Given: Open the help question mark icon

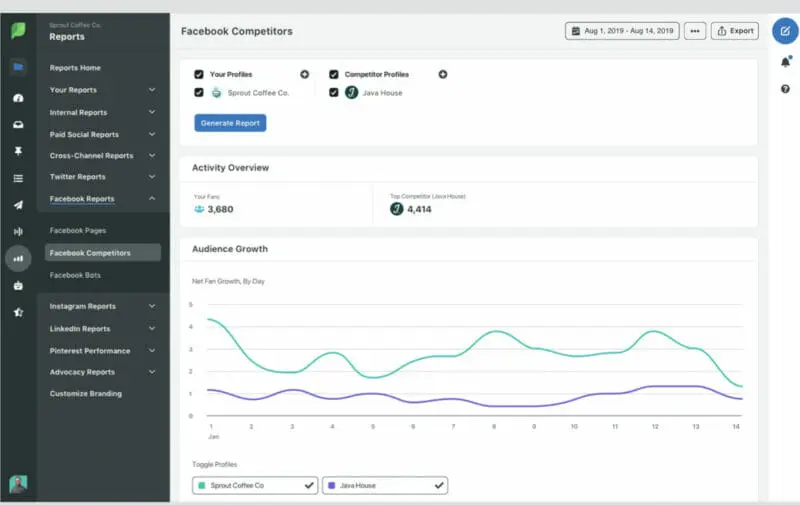Looking at the screenshot, I should coord(785,89).
